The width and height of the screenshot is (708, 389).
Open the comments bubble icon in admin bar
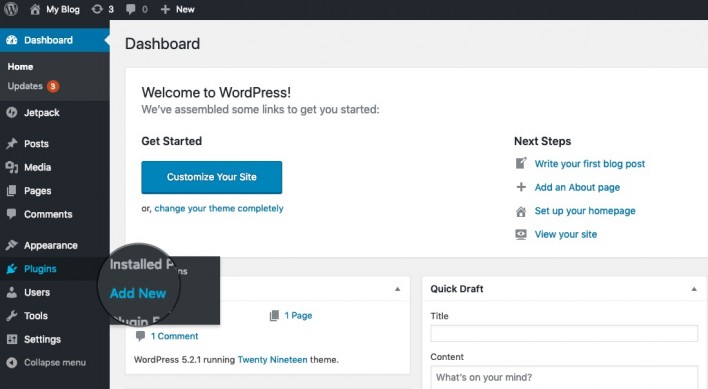tap(130, 9)
